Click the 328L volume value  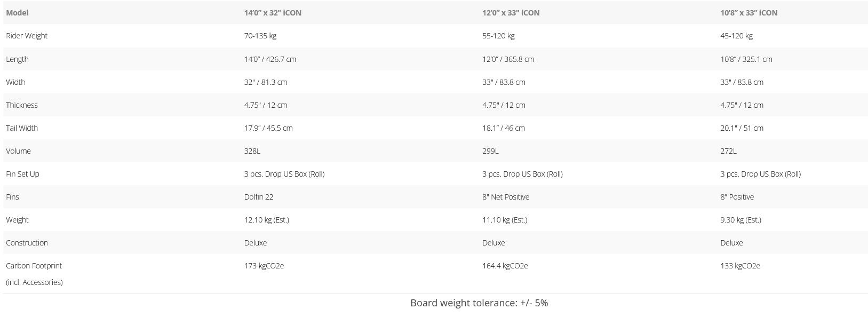(252, 151)
